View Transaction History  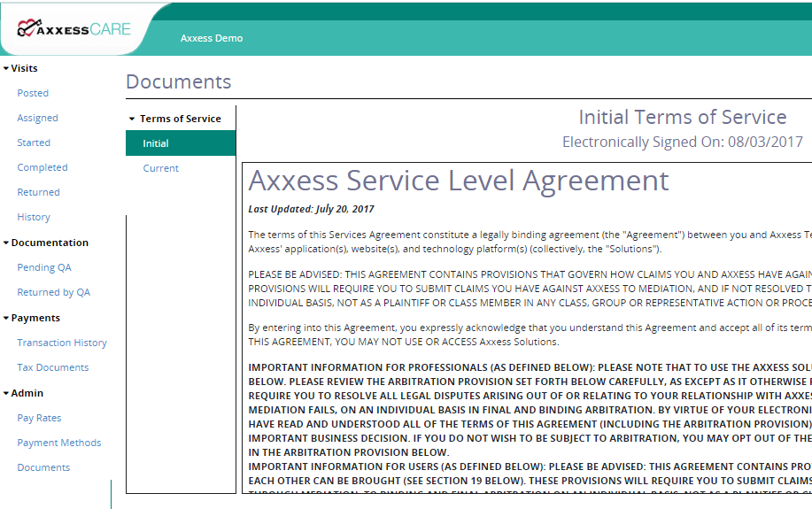click(62, 343)
